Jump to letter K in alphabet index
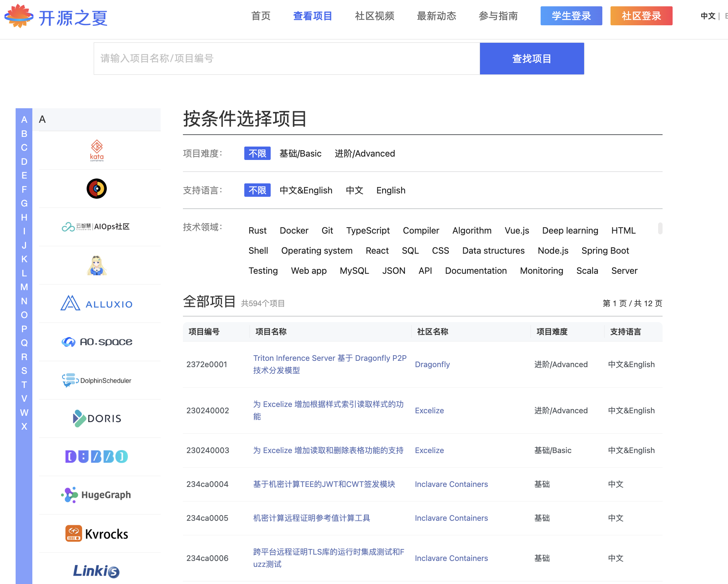The width and height of the screenshot is (728, 584). [x=24, y=259]
